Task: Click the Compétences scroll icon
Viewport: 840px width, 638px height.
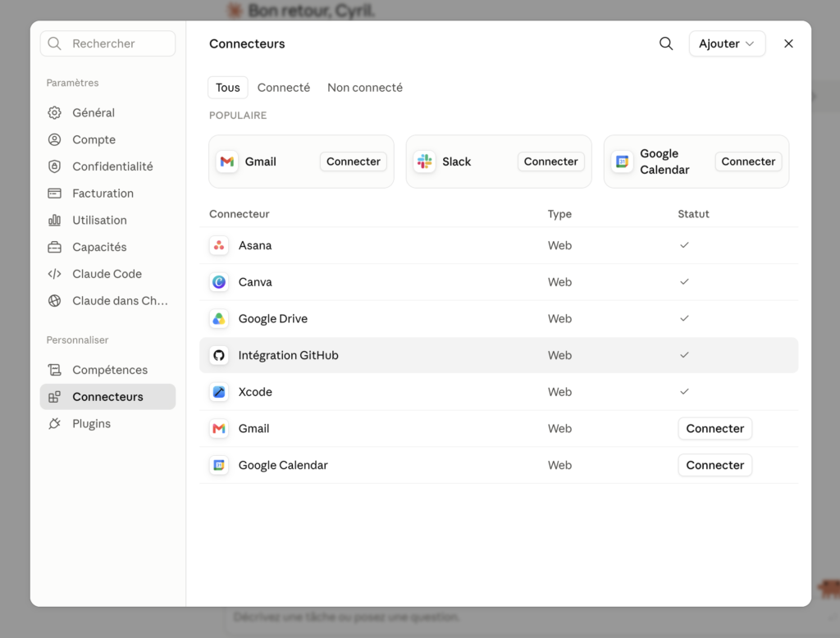Action: click(55, 370)
